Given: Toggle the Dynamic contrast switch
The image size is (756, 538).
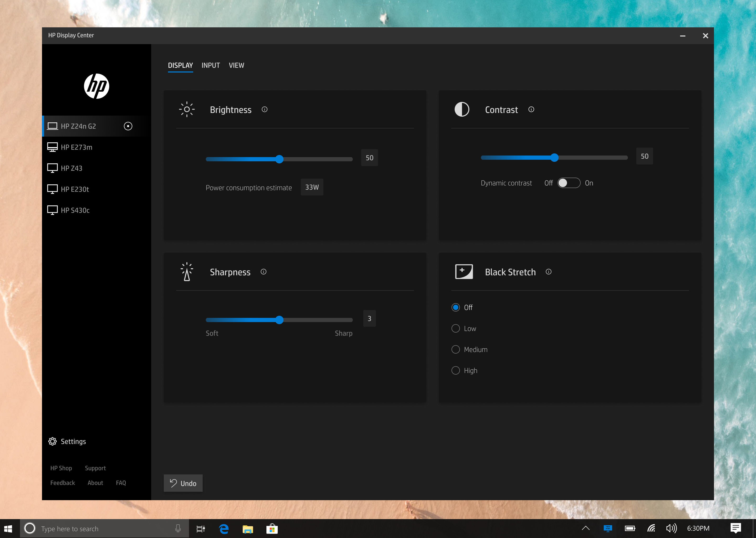Looking at the screenshot, I should click(x=569, y=183).
